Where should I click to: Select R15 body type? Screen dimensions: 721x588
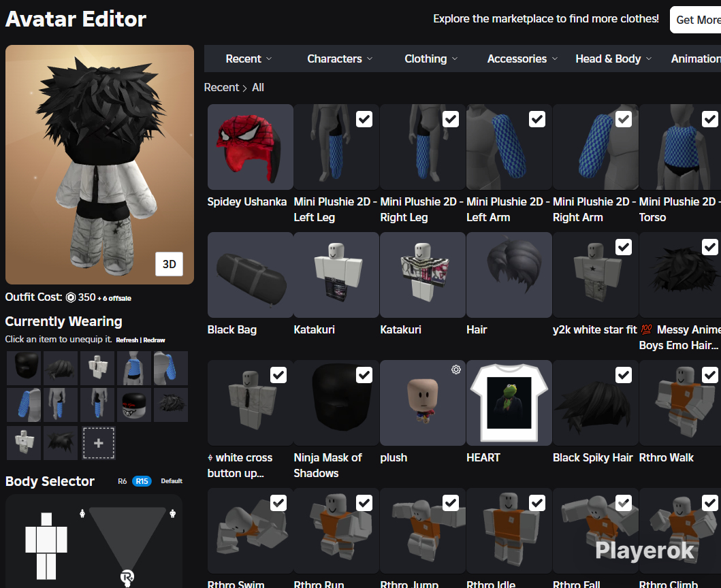pos(142,481)
